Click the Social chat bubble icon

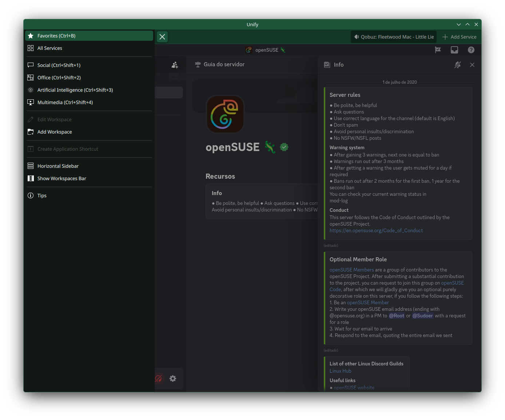click(31, 65)
